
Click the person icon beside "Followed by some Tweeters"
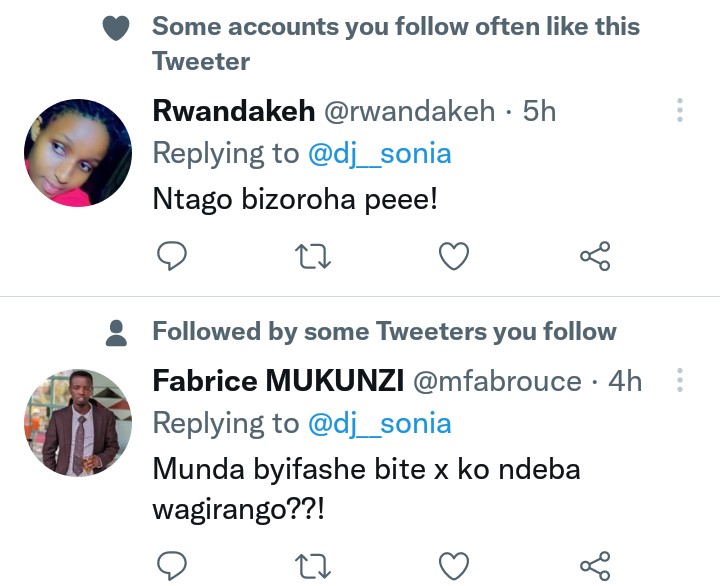click(x=117, y=331)
